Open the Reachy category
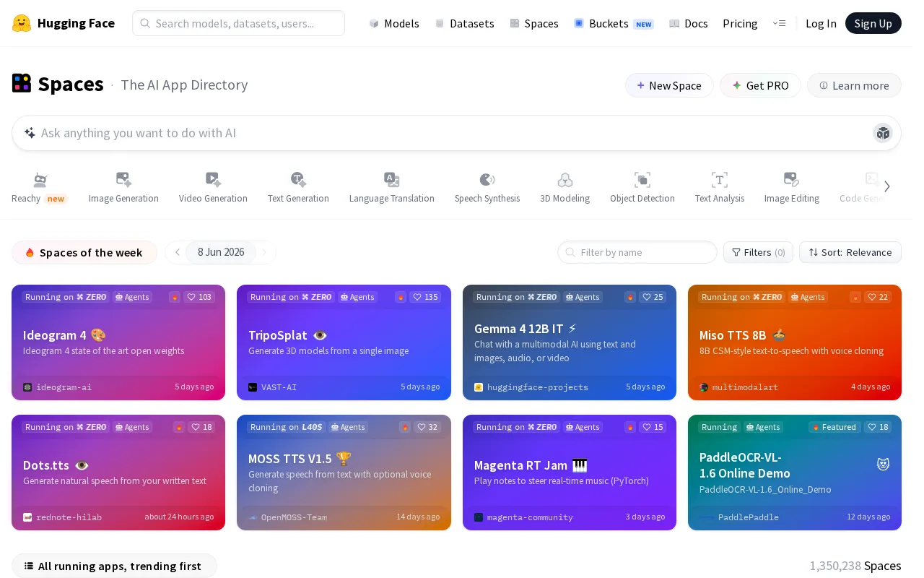 [40, 188]
